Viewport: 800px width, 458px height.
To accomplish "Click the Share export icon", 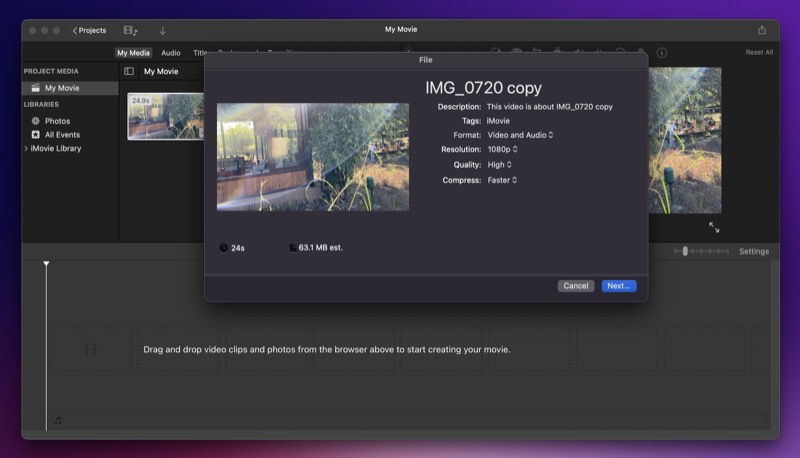I will coord(762,30).
